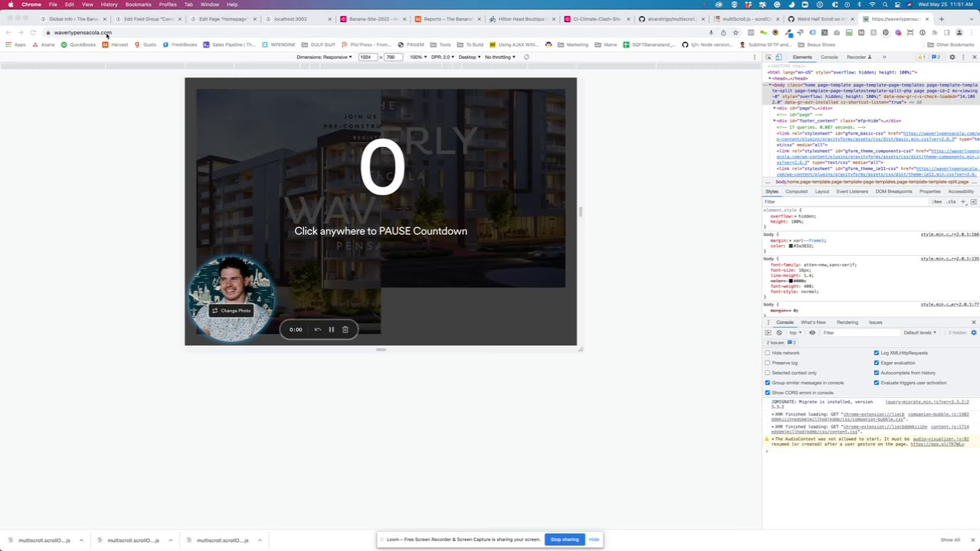Click the Stop sharing button
Image resolution: width=980 pixels, height=551 pixels.
click(x=564, y=540)
